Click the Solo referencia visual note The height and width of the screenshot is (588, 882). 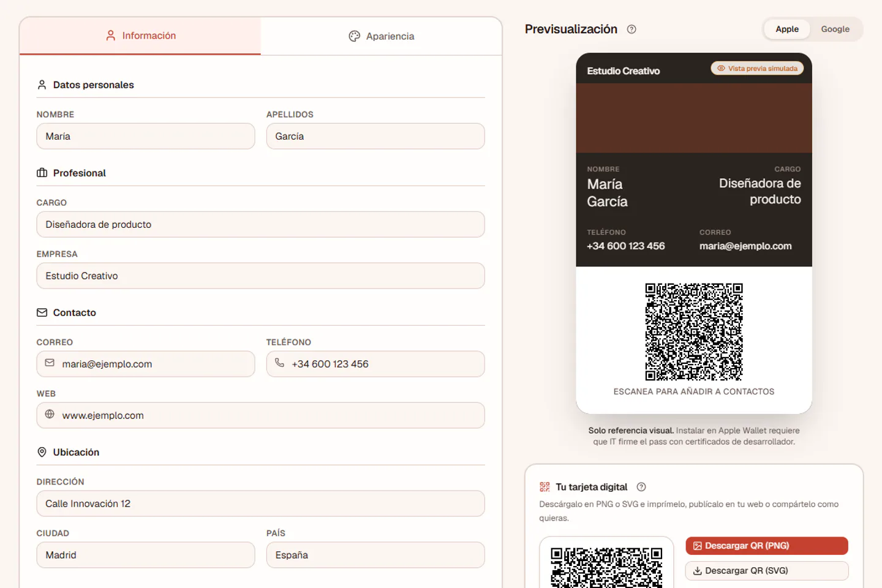pos(694,436)
